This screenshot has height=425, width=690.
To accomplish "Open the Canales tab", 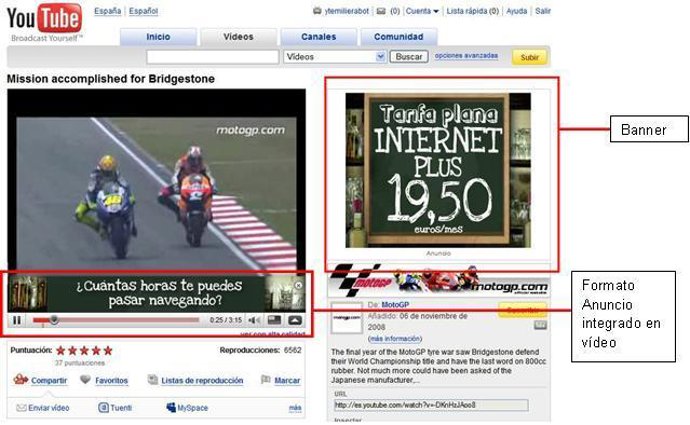I will 319,37.
